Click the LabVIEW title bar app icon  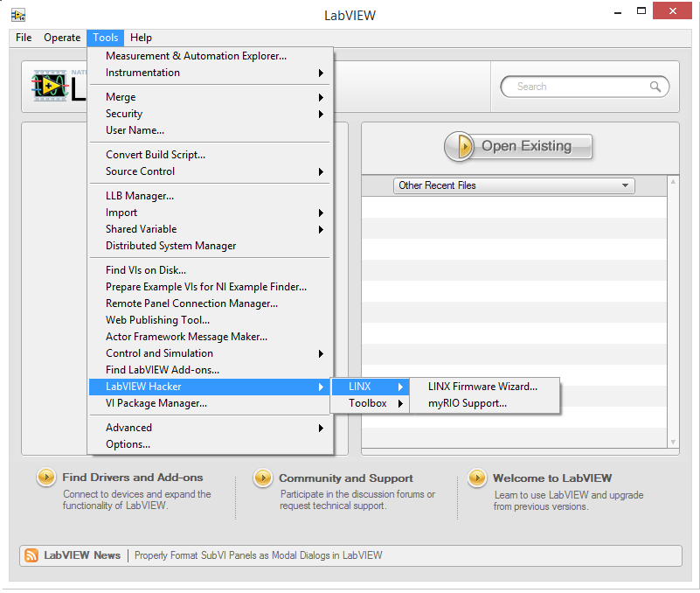point(18,15)
